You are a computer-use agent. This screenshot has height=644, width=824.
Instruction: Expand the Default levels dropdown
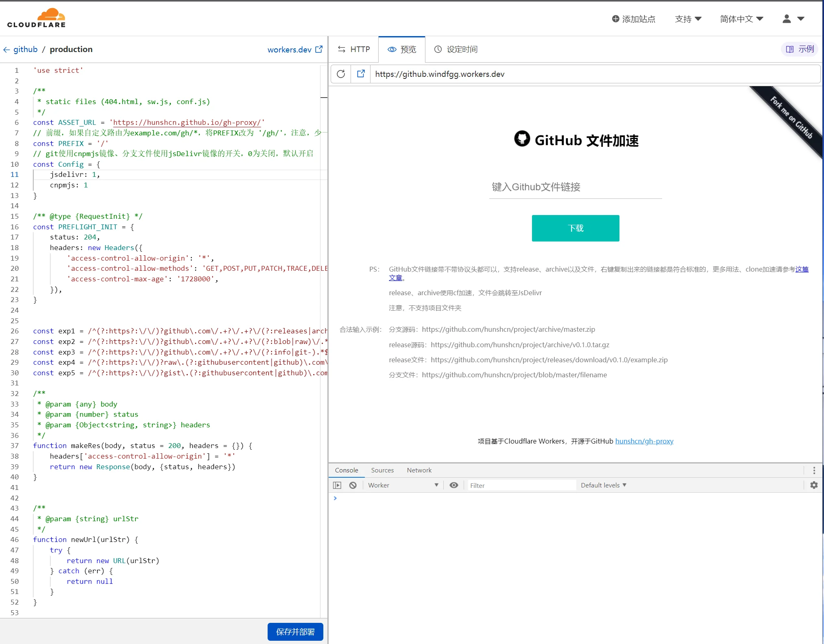(604, 485)
